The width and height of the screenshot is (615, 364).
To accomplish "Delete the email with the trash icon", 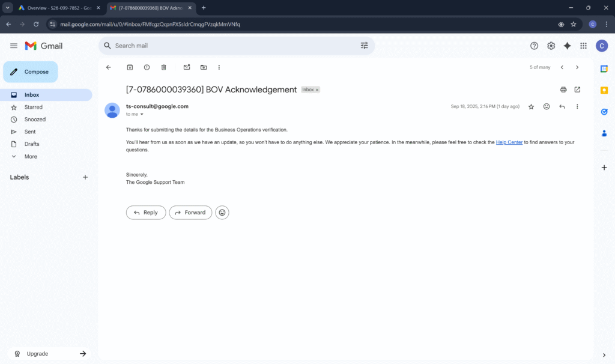I will click(x=163, y=67).
